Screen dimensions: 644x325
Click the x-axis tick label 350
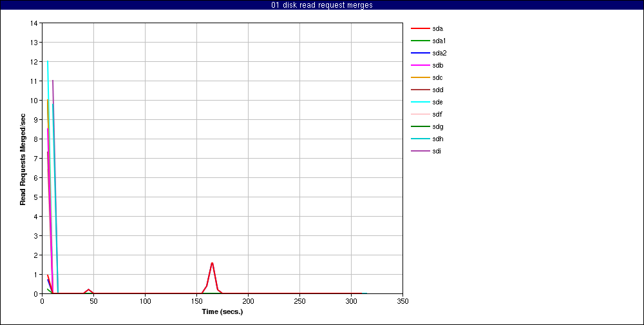pyautogui.click(x=403, y=300)
